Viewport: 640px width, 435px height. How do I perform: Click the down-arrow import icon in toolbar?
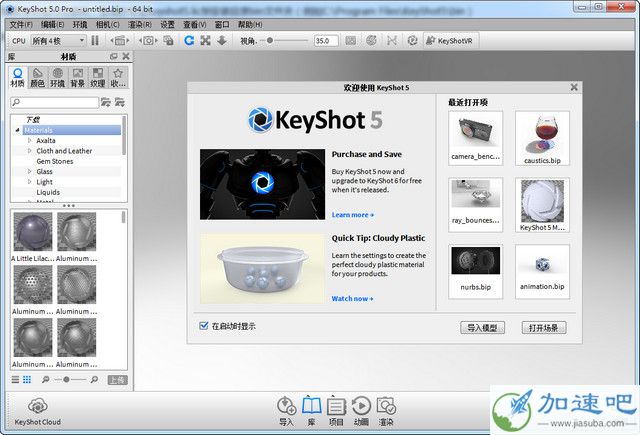pyautogui.click(x=222, y=40)
